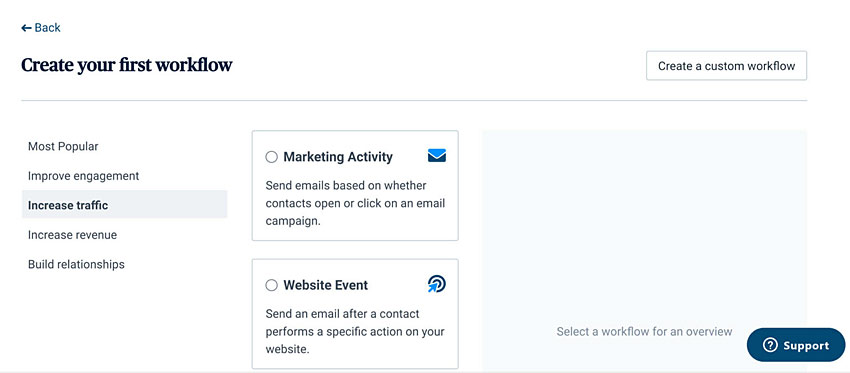Click the question mark icon in Support
Image resolution: width=850 pixels, height=373 pixels.
(770, 345)
